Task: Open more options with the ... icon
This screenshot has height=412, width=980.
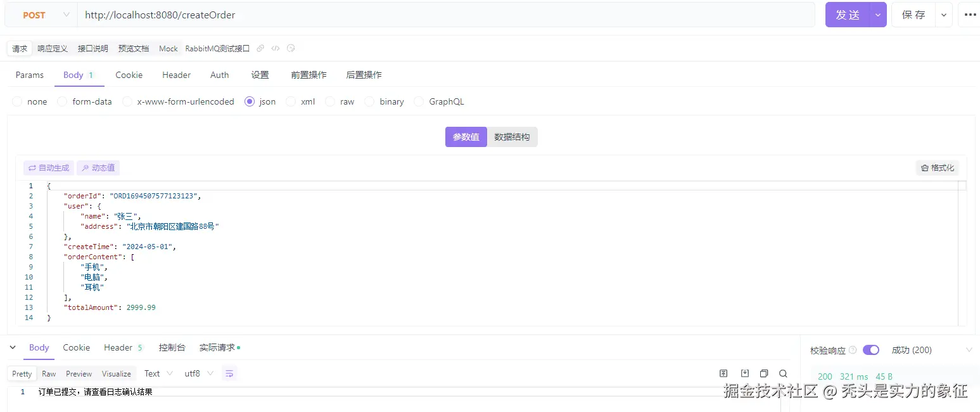Action: pos(971,14)
